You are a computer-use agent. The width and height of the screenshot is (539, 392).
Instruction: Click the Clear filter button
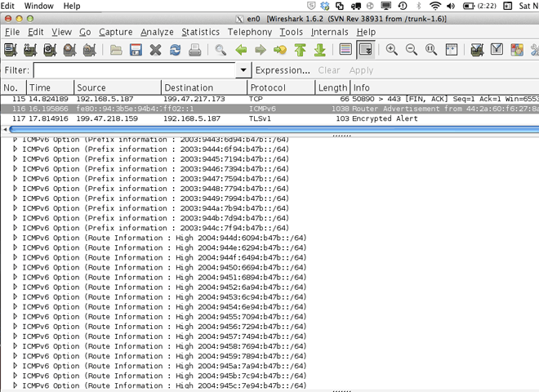click(328, 70)
